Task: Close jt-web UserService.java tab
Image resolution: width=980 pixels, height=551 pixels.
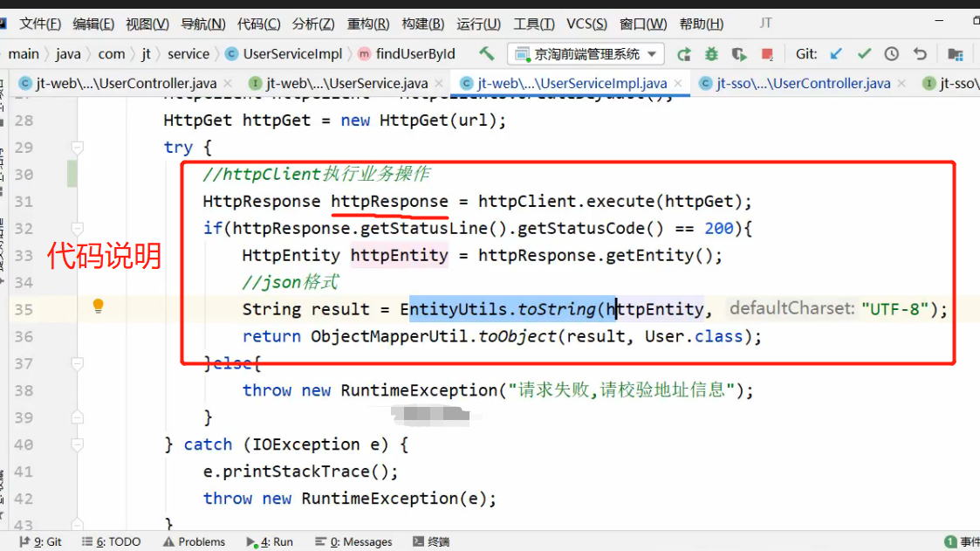Action: pyautogui.click(x=439, y=83)
